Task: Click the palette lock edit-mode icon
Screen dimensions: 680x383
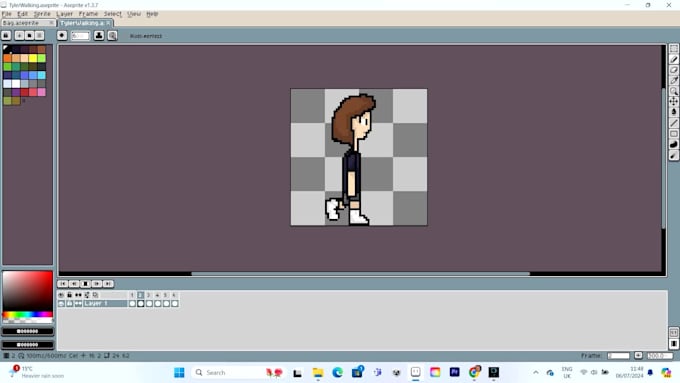Action: (x=7, y=36)
